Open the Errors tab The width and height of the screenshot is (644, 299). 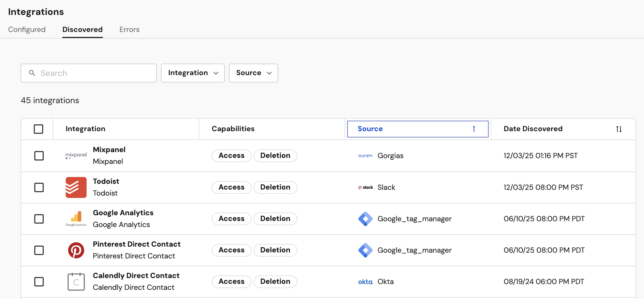[x=129, y=29]
